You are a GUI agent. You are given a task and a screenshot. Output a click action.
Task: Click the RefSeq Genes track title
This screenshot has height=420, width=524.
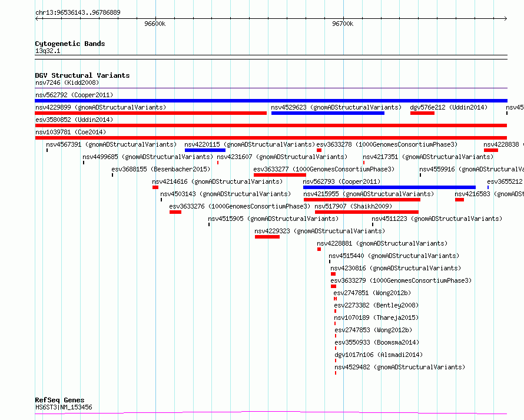tap(59, 401)
